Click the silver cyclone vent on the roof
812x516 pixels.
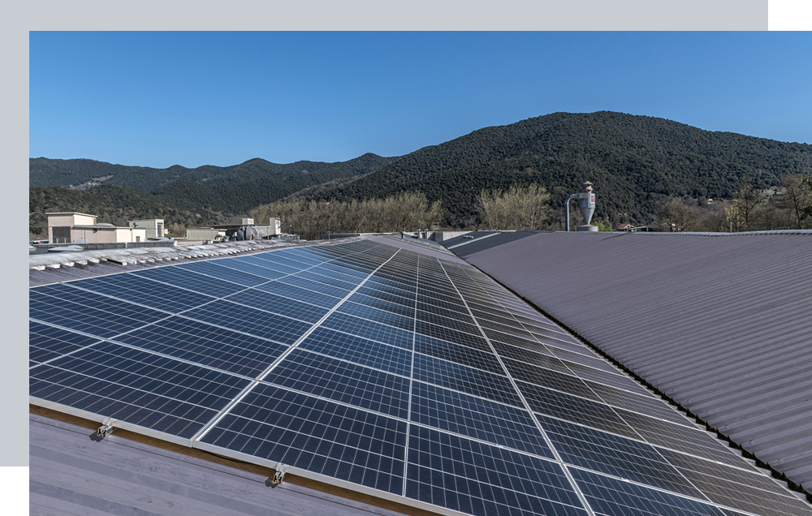585,207
